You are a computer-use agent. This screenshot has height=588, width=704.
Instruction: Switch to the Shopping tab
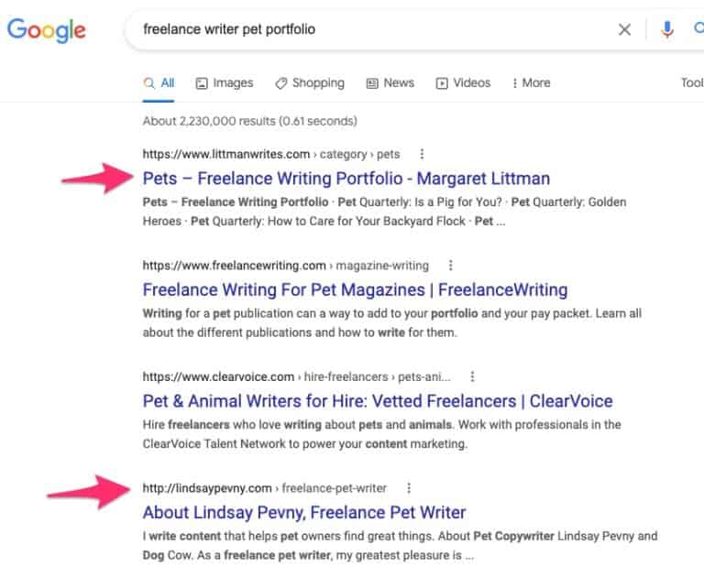click(310, 83)
